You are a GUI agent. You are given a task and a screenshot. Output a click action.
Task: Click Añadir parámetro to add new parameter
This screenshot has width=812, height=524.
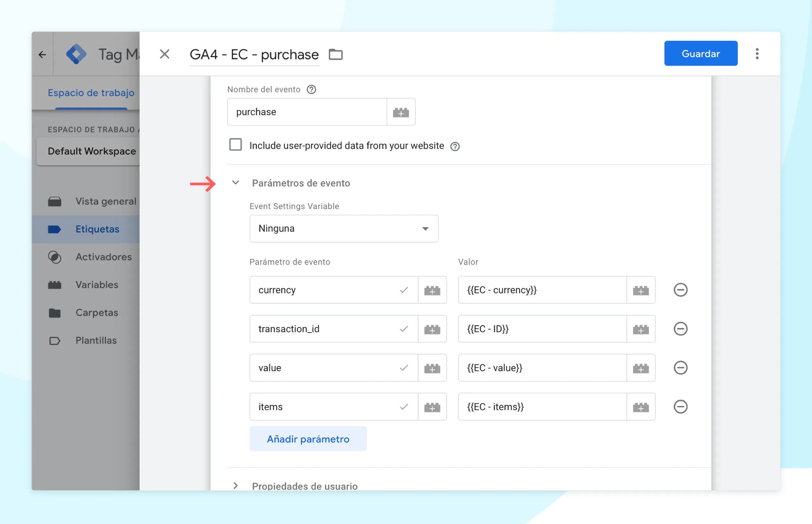coord(308,439)
